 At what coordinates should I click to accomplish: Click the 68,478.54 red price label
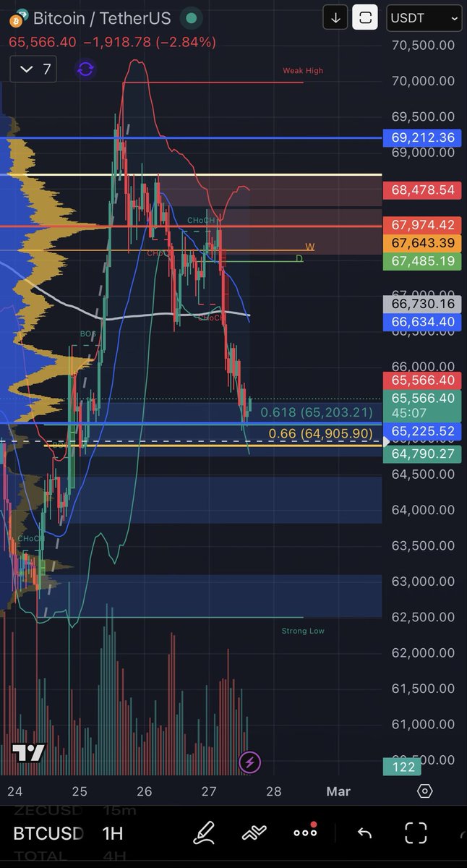point(424,190)
